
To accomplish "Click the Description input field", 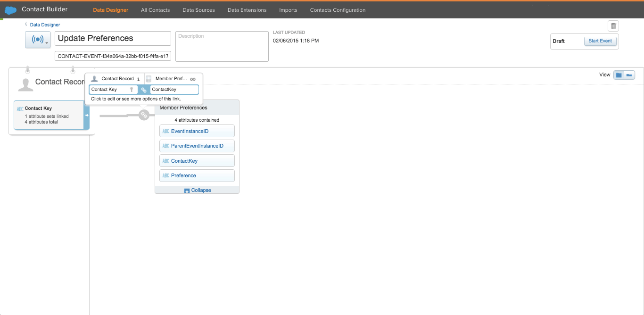I will click(222, 46).
